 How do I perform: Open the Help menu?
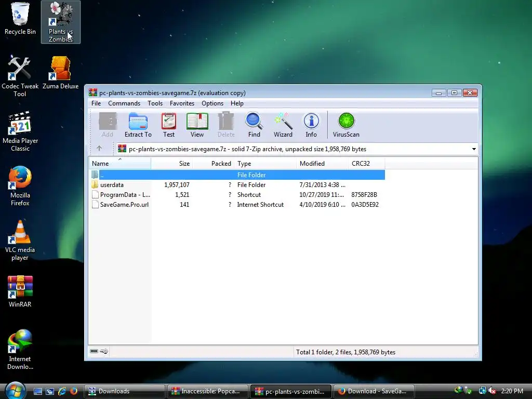(x=237, y=103)
